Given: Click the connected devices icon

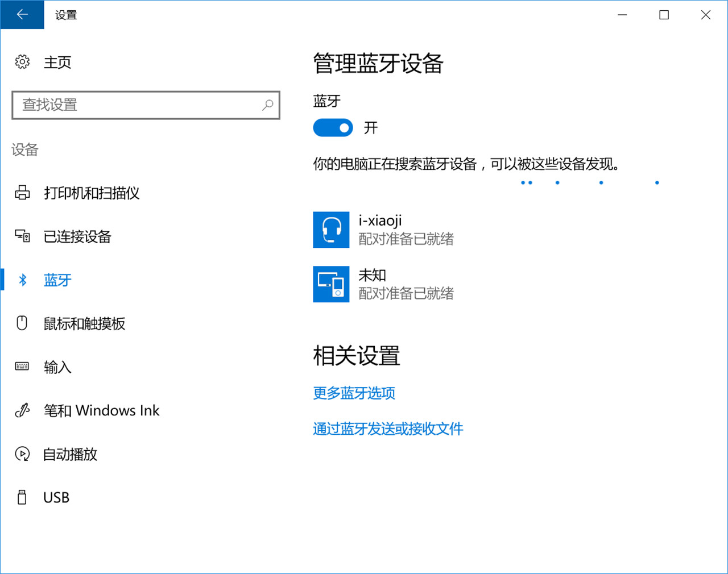Looking at the screenshot, I should coord(22,236).
